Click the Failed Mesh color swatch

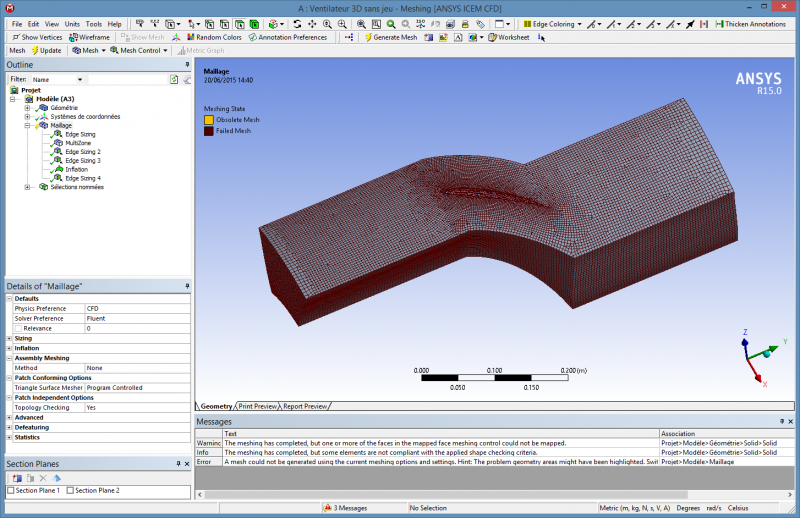pos(209,131)
